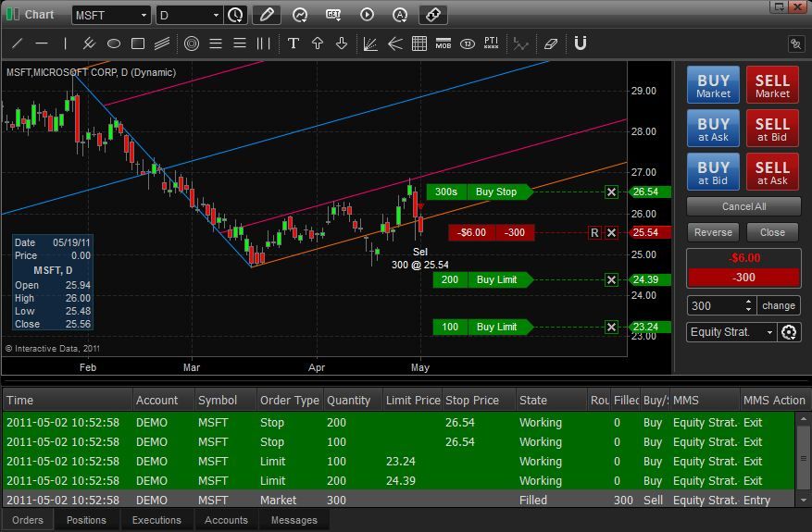The image size is (812, 532).
Task: Select the pitchfork drawing tool
Action: tap(89, 44)
